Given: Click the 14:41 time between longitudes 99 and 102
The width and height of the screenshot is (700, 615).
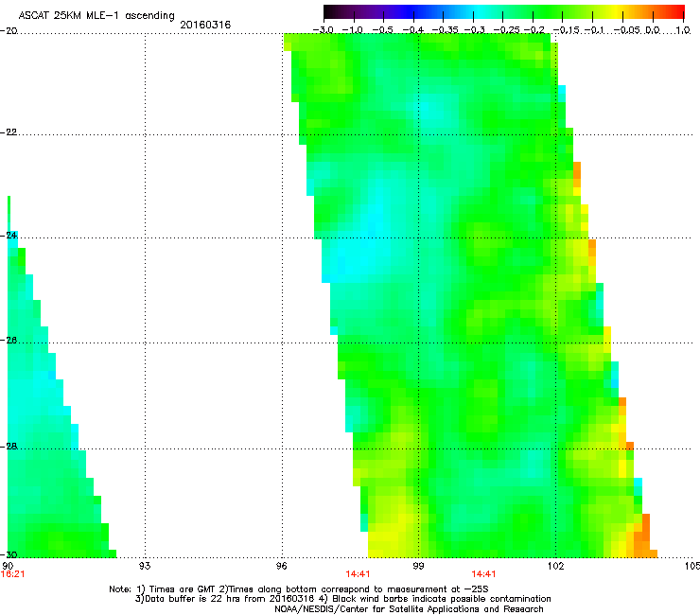Looking at the screenshot, I should coord(483,574).
